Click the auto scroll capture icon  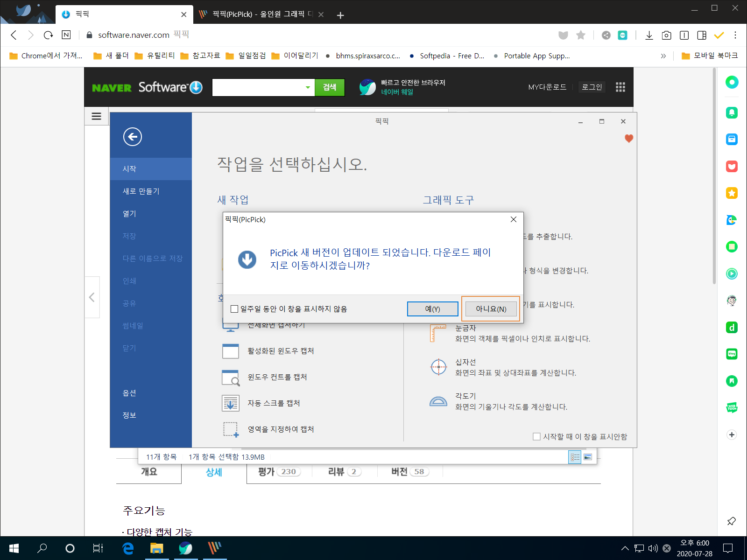click(231, 403)
